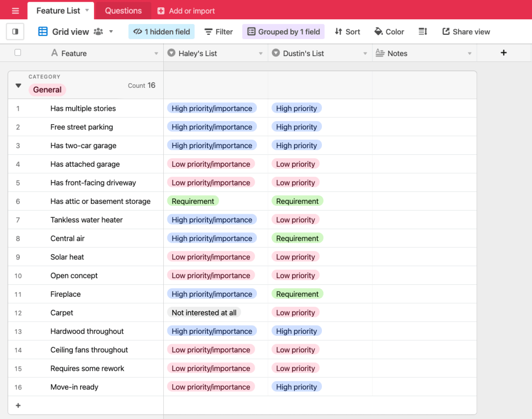Viewport: 532px width, 419px height.
Task: Open the hamburger navigation menu
Action: pyautogui.click(x=15, y=10)
